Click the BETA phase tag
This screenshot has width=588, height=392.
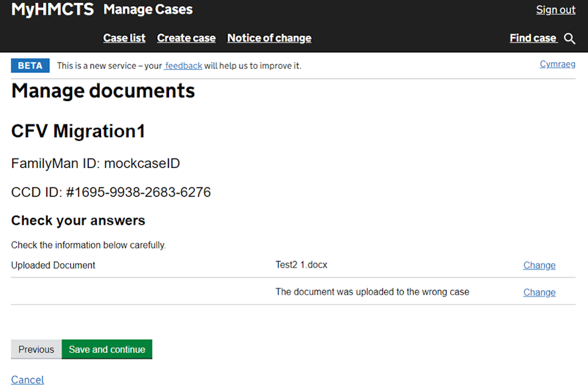[x=30, y=66]
